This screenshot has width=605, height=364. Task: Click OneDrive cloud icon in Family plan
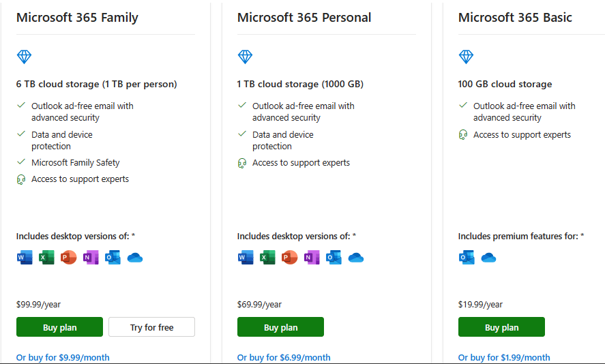tap(135, 258)
